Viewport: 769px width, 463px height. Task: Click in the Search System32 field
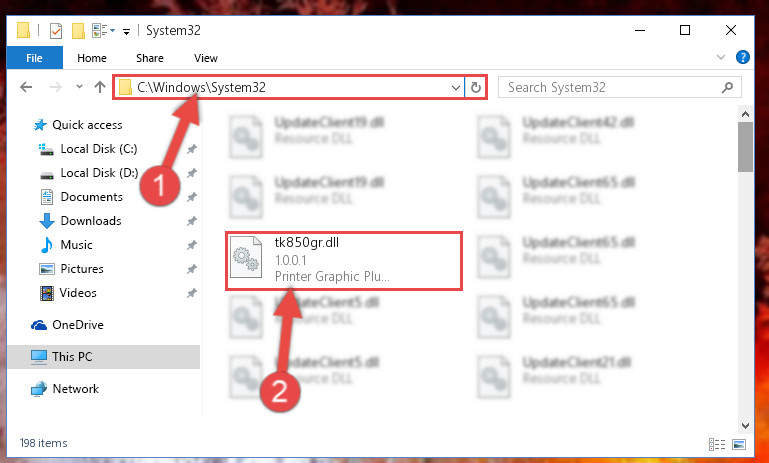[611, 87]
